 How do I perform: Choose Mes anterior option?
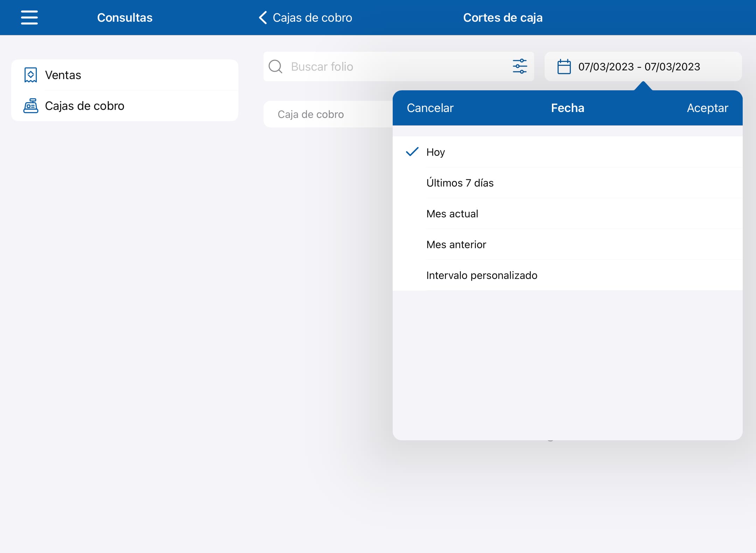[x=567, y=244]
